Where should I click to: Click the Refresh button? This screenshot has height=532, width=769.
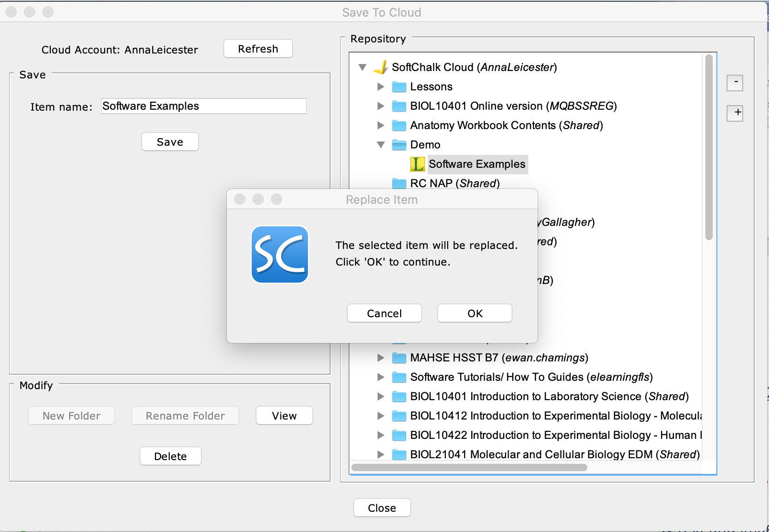(258, 49)
